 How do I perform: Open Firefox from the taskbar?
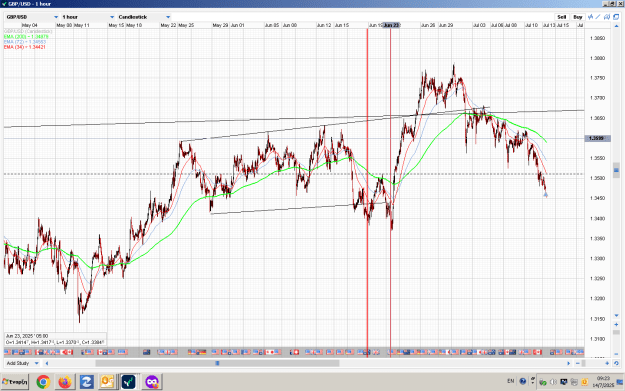pyautogui.click(x=65, y=382)
